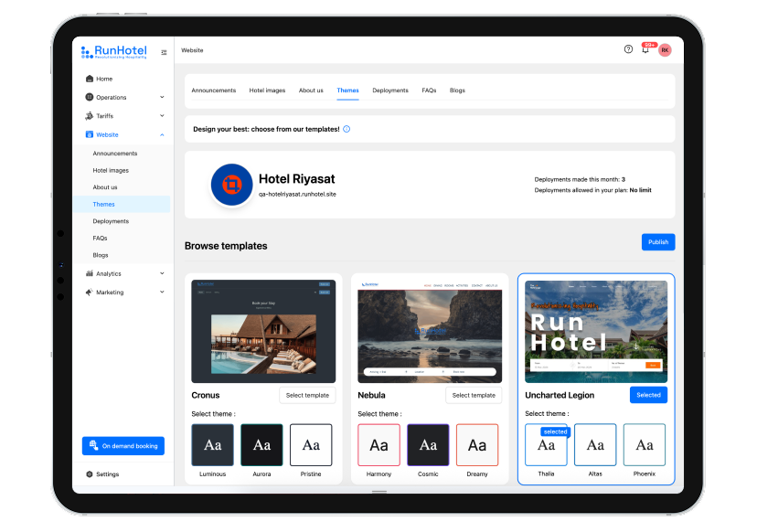757x532 pixels.
Task: Choose the Harmony theme swatch
Action: (379, 444)
